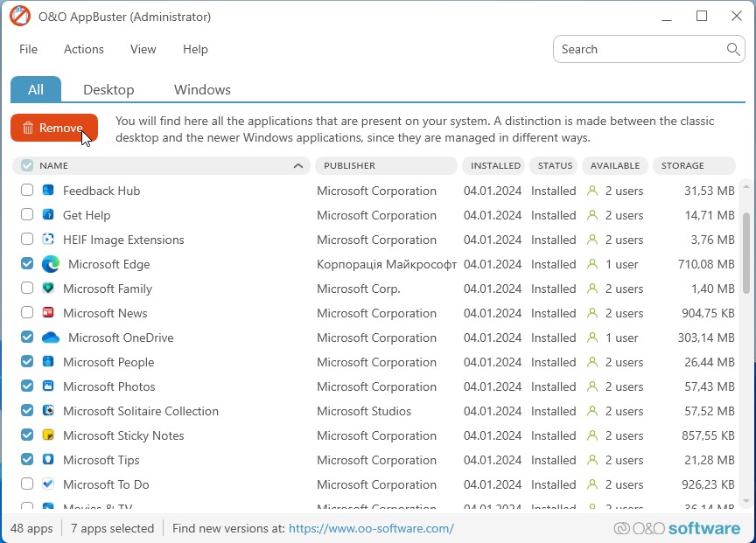Sort by the STORAGE column header
This screenshot has height=543, width=756.
(x=694, y=166)
